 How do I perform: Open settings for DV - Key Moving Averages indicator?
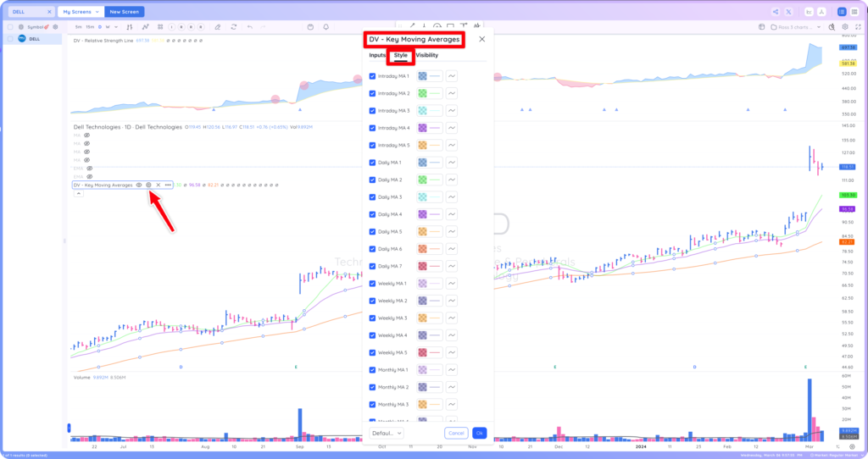[148, 185]
